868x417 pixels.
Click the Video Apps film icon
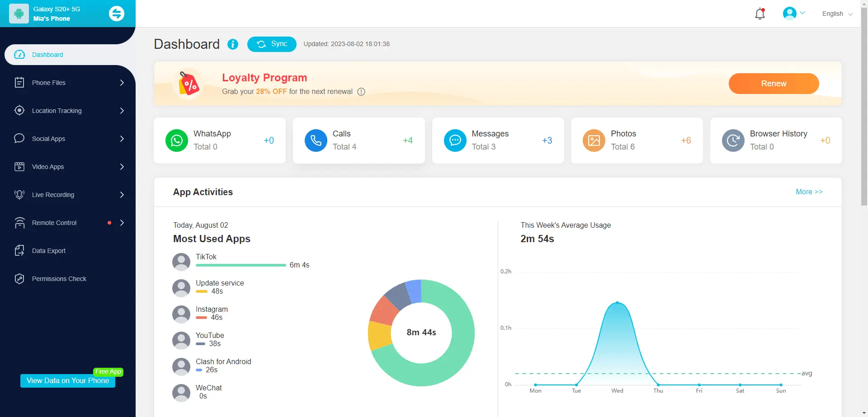click(19, 167)
